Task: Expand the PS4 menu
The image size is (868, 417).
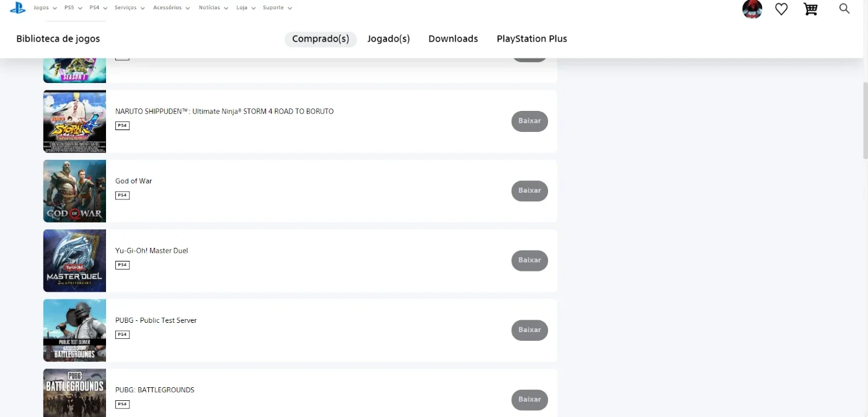Action: tap(98, 7)
